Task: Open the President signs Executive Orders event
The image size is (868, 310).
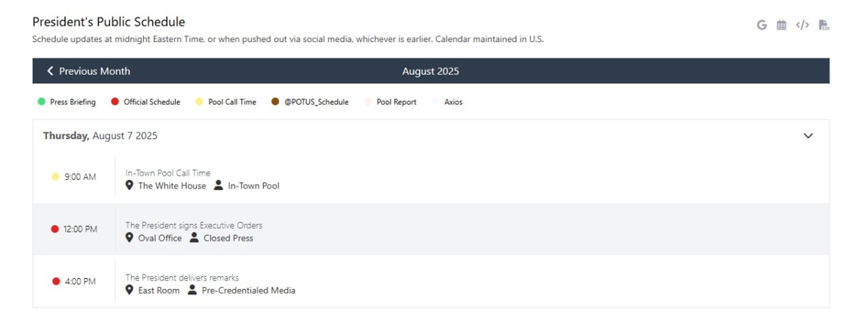Action: tap(194, 225)
